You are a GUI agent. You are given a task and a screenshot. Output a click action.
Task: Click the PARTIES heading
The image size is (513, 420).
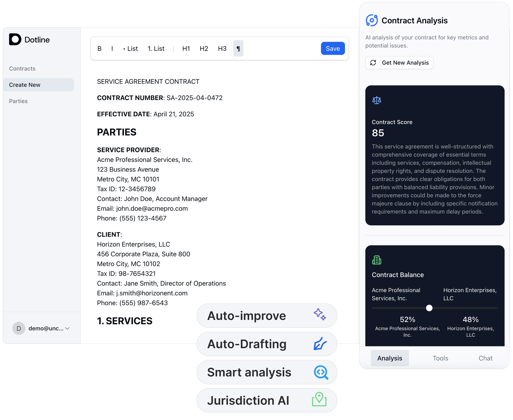point(117,132)
